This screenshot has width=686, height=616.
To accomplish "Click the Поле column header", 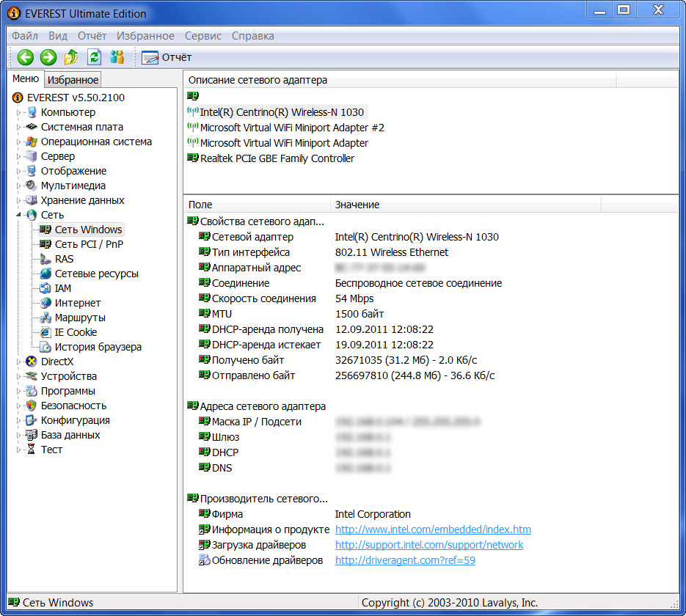I will (257, 205).
